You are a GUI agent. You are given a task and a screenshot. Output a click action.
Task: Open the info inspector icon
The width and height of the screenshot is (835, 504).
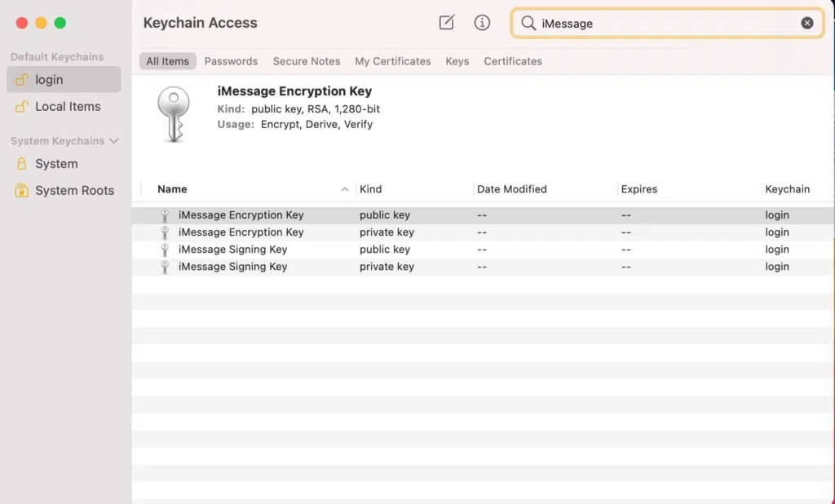(482, 22)
